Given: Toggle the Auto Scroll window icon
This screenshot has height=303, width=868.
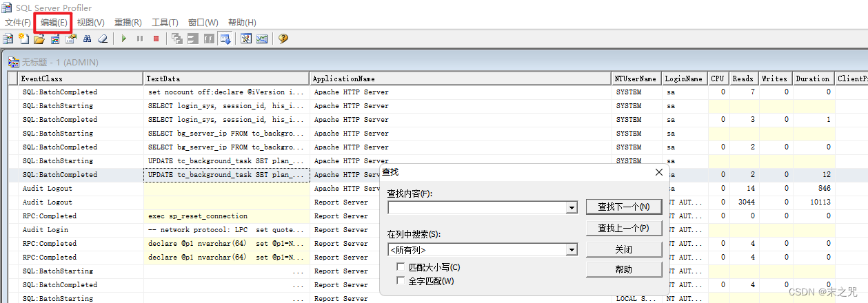Looking at the screenshot, I should click(x=225, y=39).
